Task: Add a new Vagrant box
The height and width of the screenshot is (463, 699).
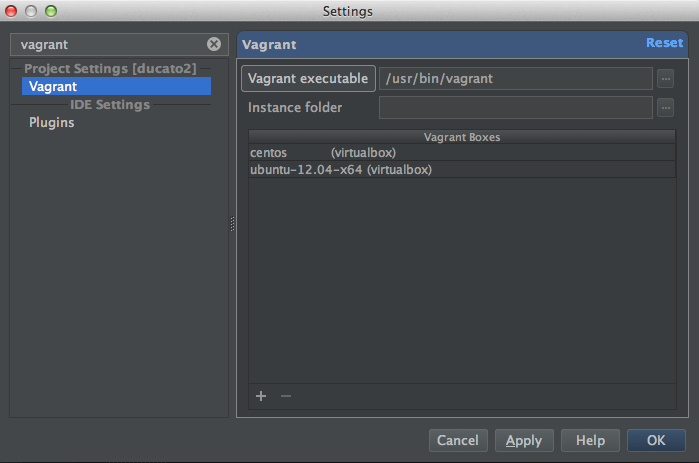Action: pyautogui.click(x=261, y=396)
